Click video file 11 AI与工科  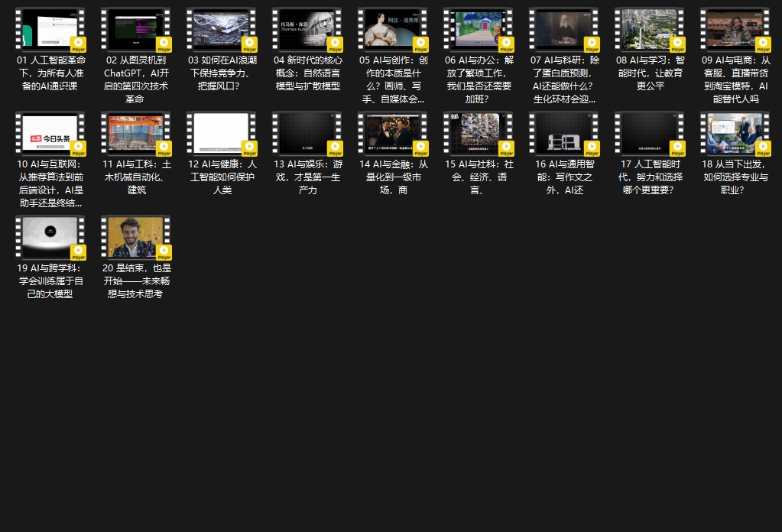pos(136,134)
